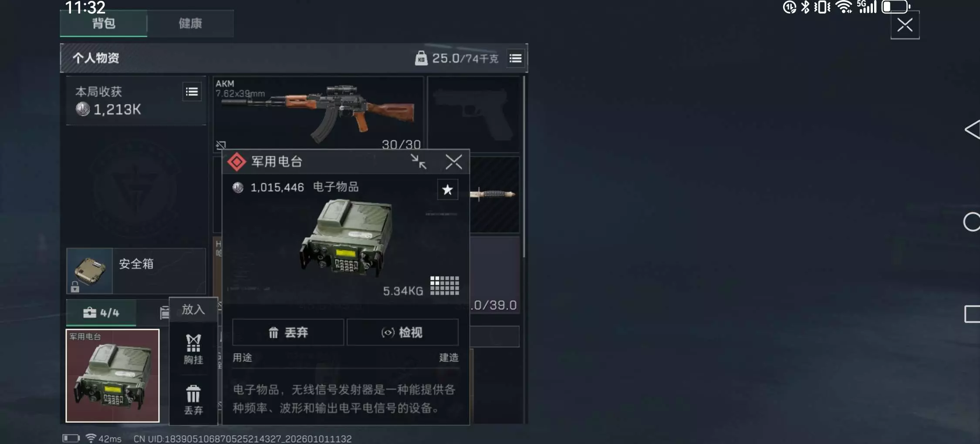Image resolution: width=980 pixels, height=444 pixels.
Task: Tap the Android back triangle button
Action: point(972,130)
